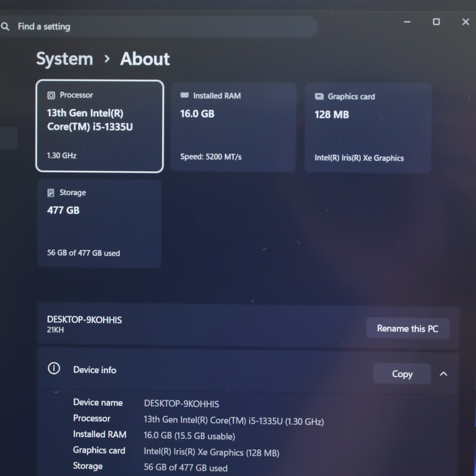The image size is (476, 476).
Task: Click the DESKTOP-9KOHHIS PC name header
Action: [84, 320]
